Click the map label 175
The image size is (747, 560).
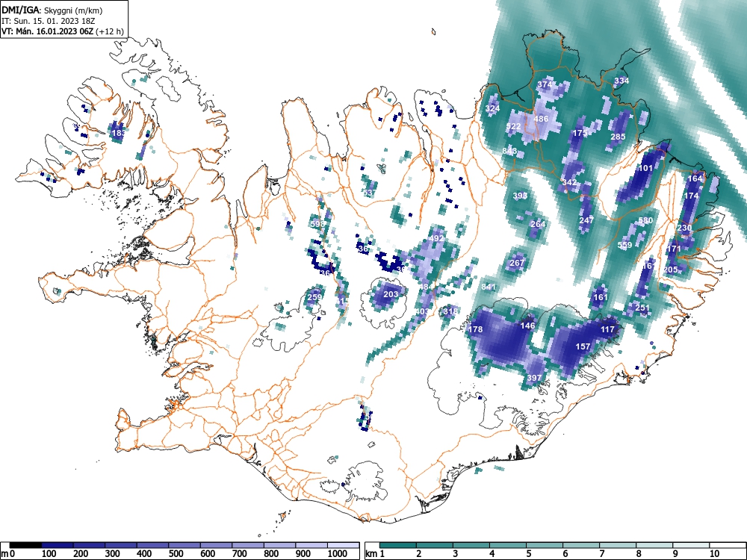(x=580, y=133)
